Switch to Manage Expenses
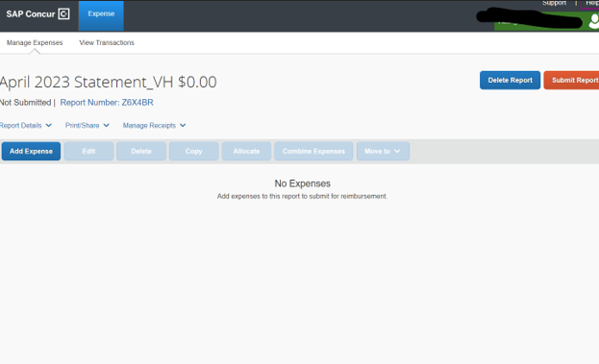The image size is (599, 364). (35, 42)
